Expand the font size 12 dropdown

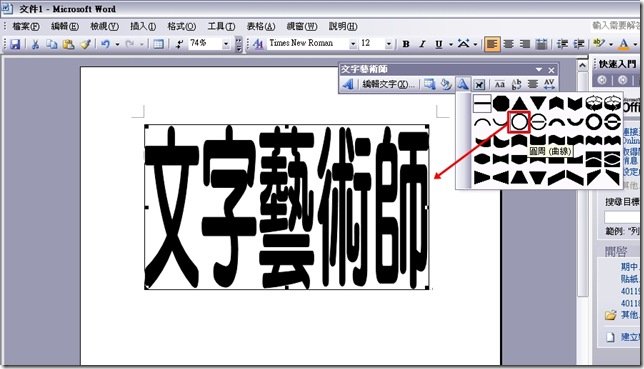pyautogui.click(x=389, y=44)
